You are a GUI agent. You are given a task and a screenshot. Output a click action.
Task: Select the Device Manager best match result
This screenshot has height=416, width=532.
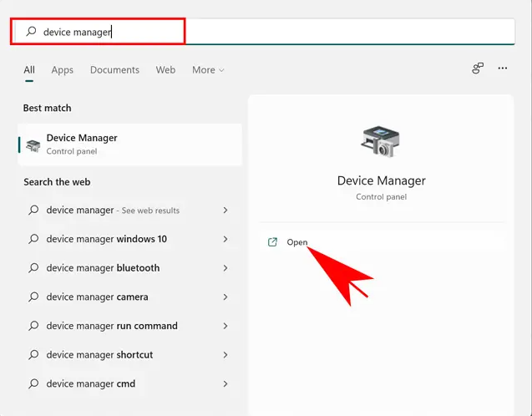coord(130,145)
